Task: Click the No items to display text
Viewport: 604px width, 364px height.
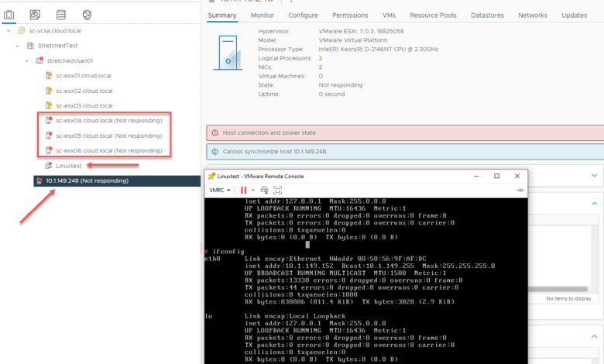Action: [x=568, y=298]
